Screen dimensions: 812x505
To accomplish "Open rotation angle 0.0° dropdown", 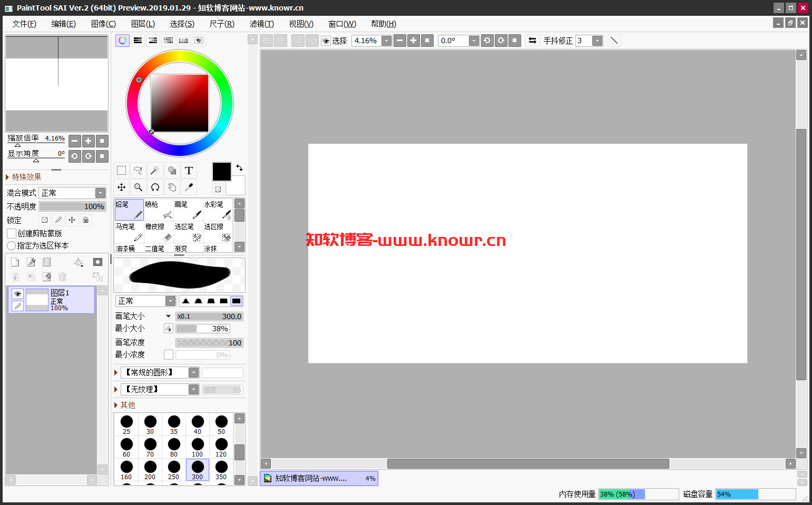I will click(x=474, y=41).
